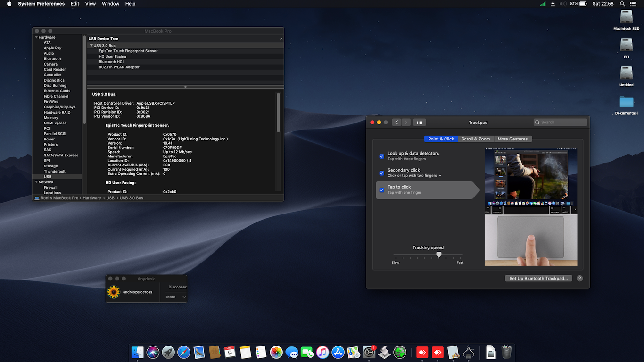Click Set Up Bluetooth Trackpad button
The height and width of the screenshot is (362, 644).
pyautogui.click(x=538, y=279)
